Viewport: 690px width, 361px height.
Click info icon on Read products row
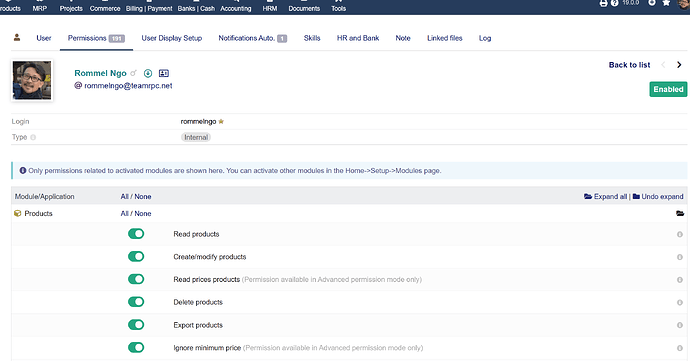(679, 235)
